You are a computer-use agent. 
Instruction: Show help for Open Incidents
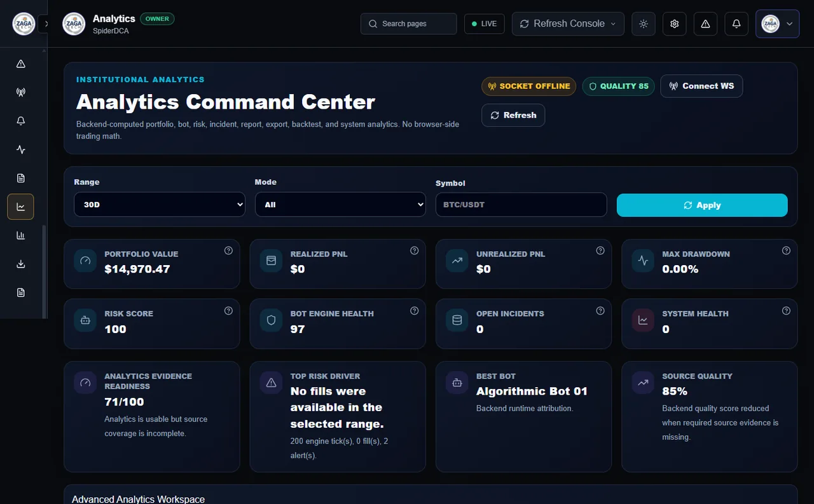pyautogui.click(x=600, y=311)
